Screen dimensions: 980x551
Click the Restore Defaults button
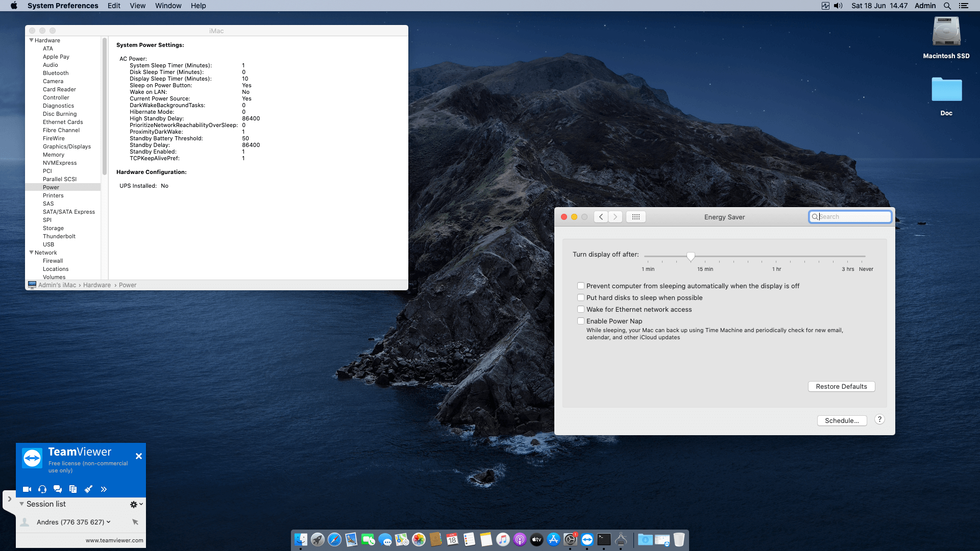pos(841,386)
